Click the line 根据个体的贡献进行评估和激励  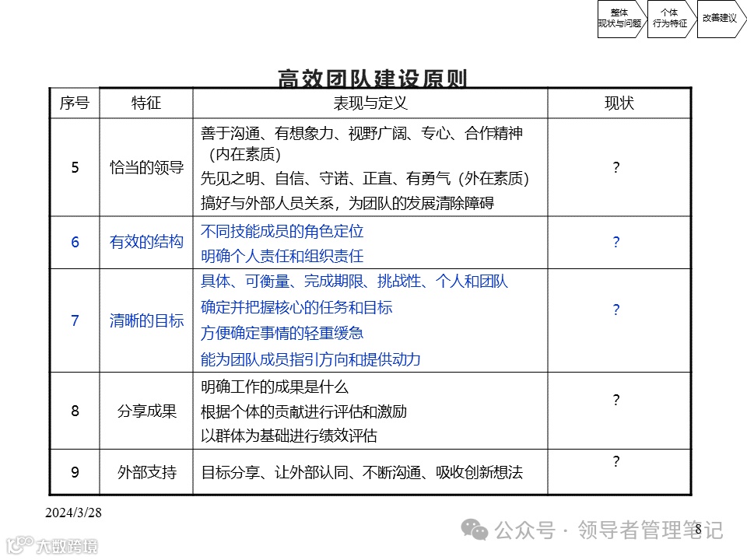coord(303,411)
